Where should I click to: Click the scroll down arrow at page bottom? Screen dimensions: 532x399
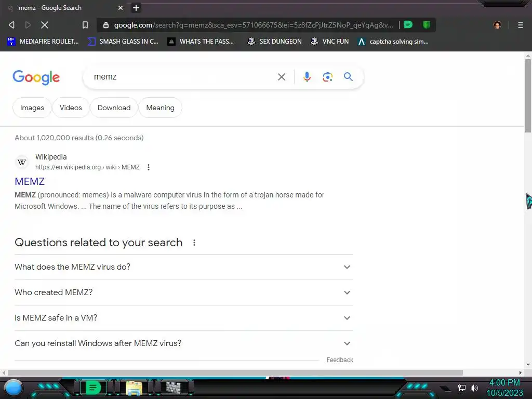tap(528, 365)
